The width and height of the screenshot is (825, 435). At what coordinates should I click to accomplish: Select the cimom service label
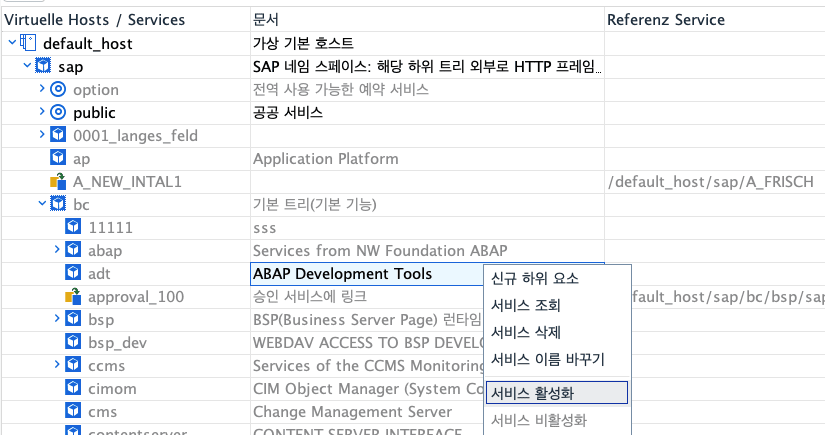coord(113,389)
